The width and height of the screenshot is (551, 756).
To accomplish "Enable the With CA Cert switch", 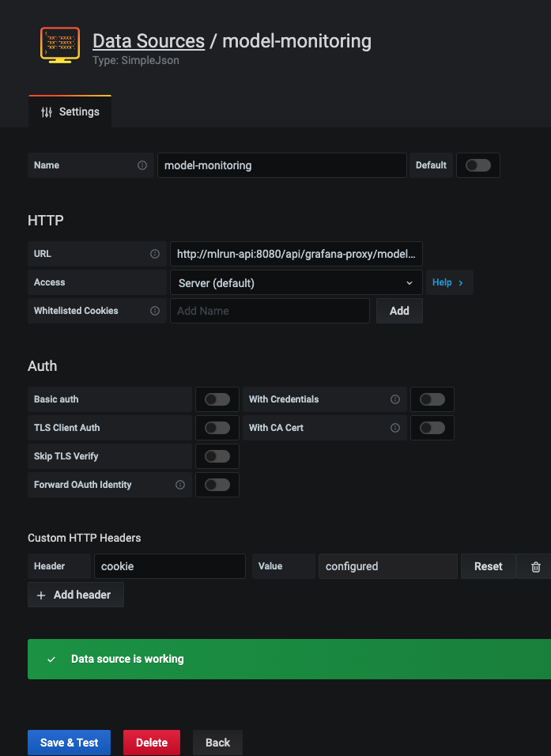I will 432,428.
